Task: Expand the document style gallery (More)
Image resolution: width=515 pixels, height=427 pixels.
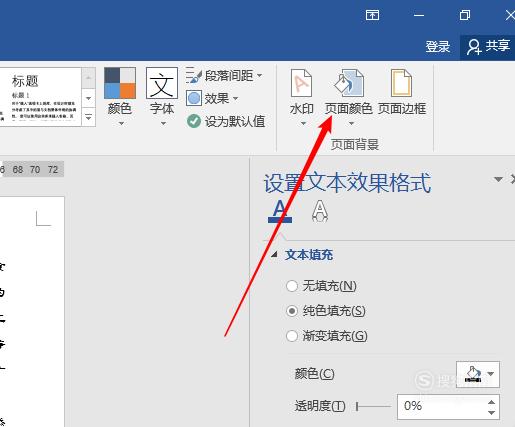Action: click(89, 117)
